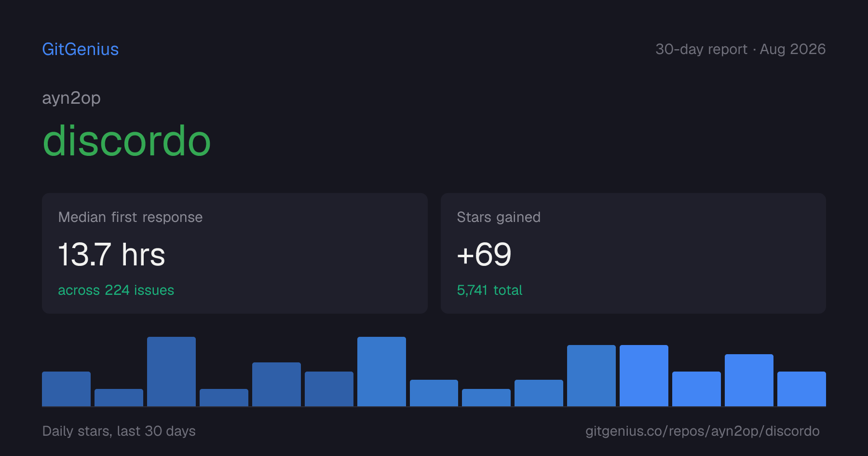This screenshot has height=456, width=868.
Task: Select the tallest seventh bar of the chart
Action: click(381, 372)
